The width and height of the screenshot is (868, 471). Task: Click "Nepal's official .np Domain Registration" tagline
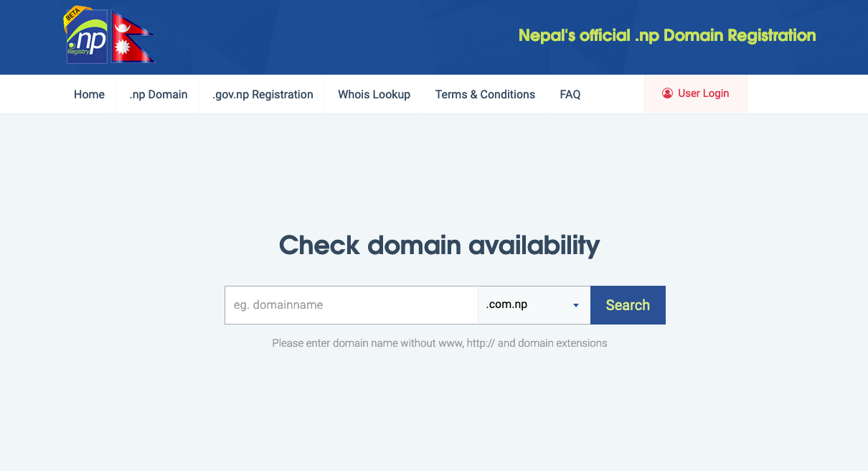click(x=666, y=35)
